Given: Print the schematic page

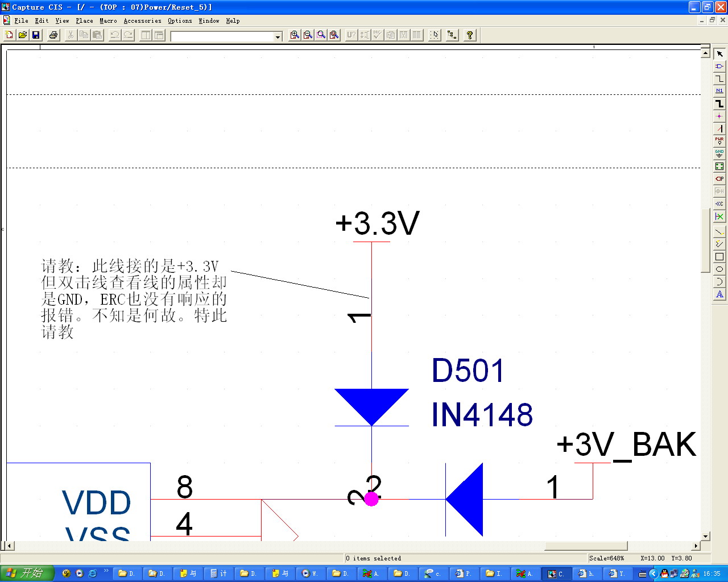Looking at the screenshot, I should 53,35.
